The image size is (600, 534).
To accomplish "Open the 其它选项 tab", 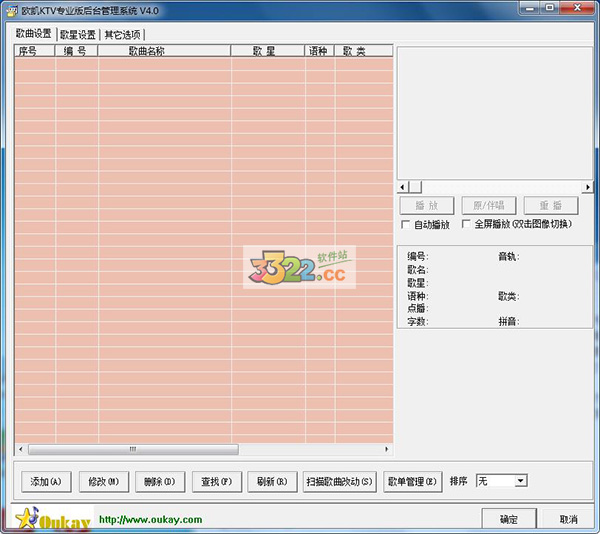I will (122, 35).
